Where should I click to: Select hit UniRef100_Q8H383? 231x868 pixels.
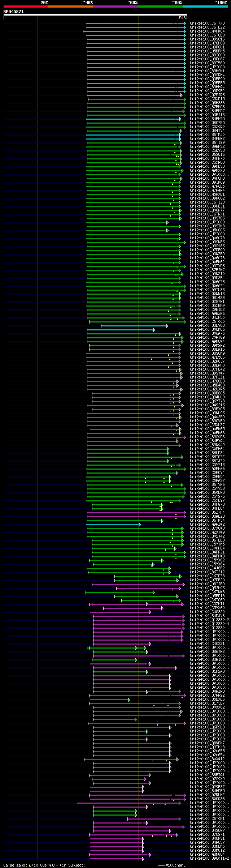tap(207, 103)
